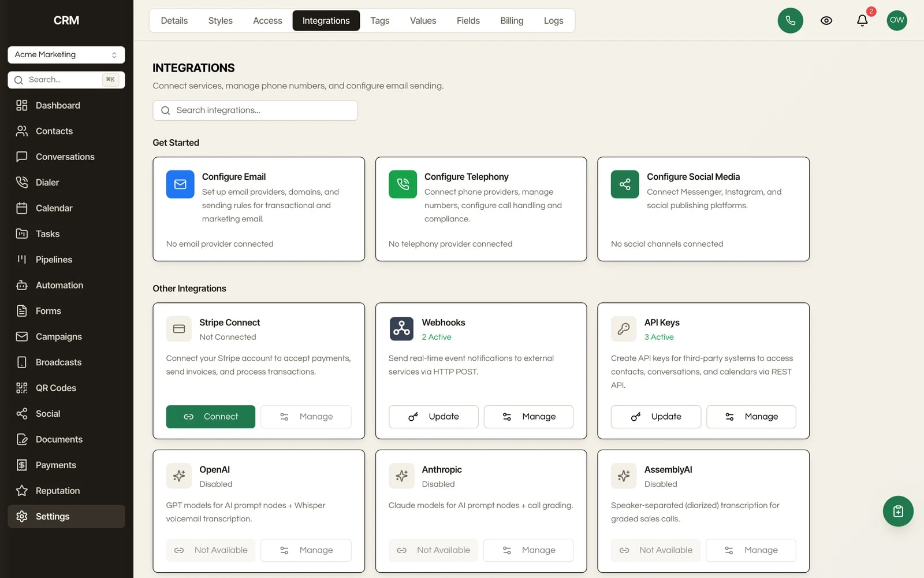
Task: Click Connect for Stripe Connect
Action: click(x=211, y=417)
